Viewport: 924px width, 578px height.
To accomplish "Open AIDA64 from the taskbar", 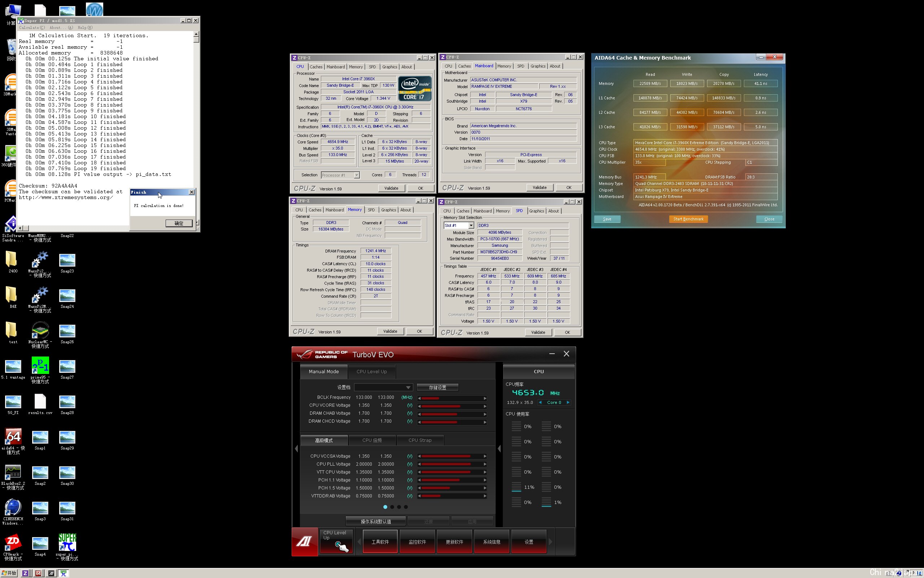I will (x=38, y=573).
